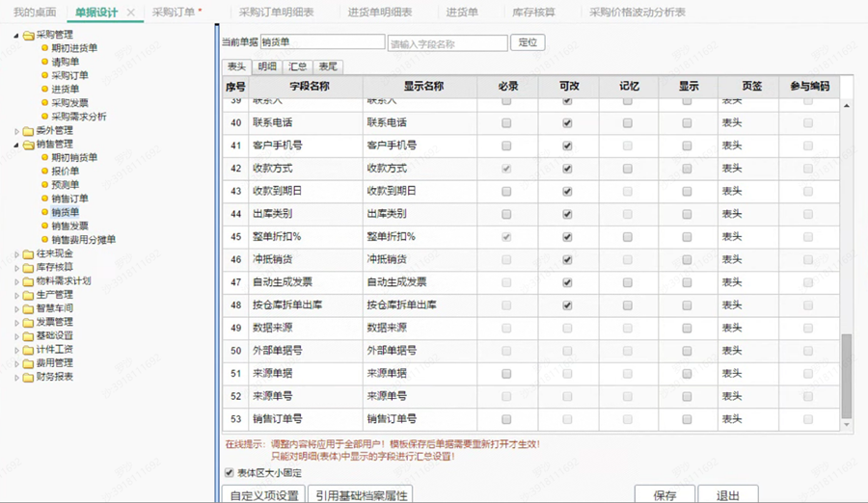The image size is (868, 503).
Task: Switch to the 我的桌面 tab
Action: pos(35,13)
